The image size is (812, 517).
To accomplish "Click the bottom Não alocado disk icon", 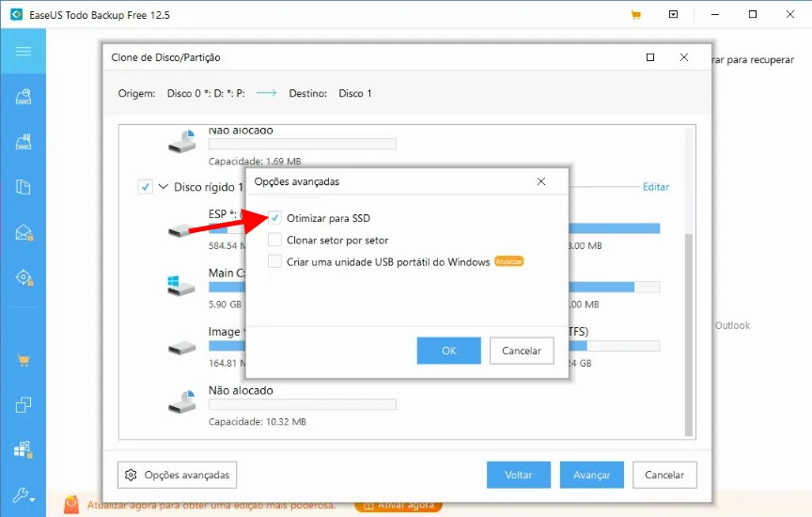I will click(x=181, y=401).
